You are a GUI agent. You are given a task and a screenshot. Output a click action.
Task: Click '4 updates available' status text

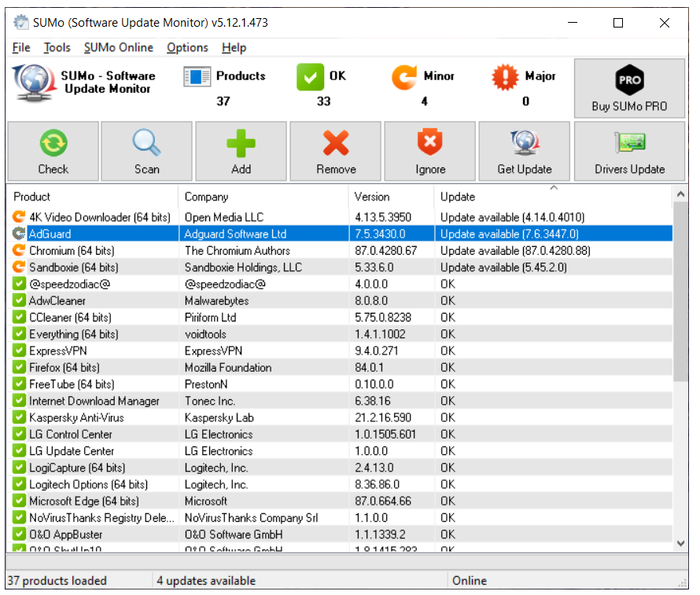[x=206, y=580]
